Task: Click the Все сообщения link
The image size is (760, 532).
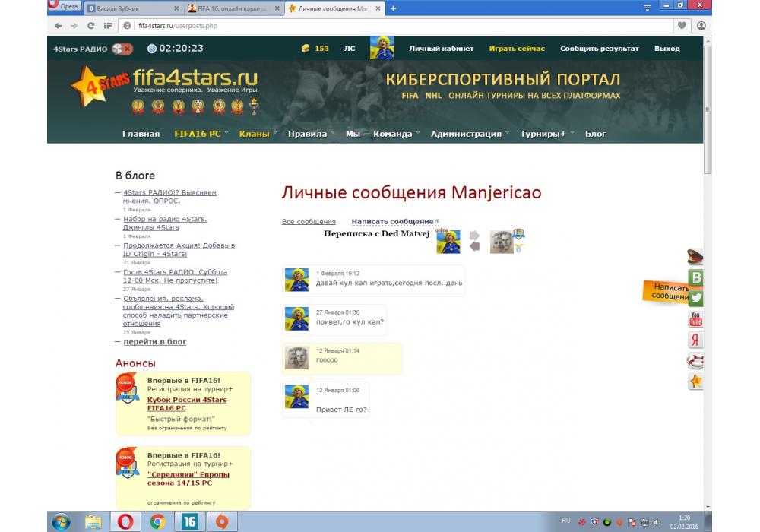Action: (309, 222)
